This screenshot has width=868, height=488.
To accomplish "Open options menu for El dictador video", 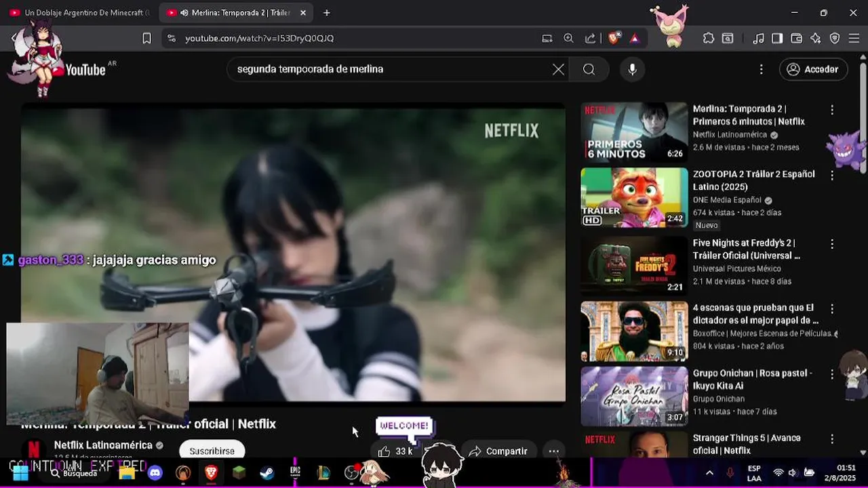I will pyautogui.click(x=832, y=308).
